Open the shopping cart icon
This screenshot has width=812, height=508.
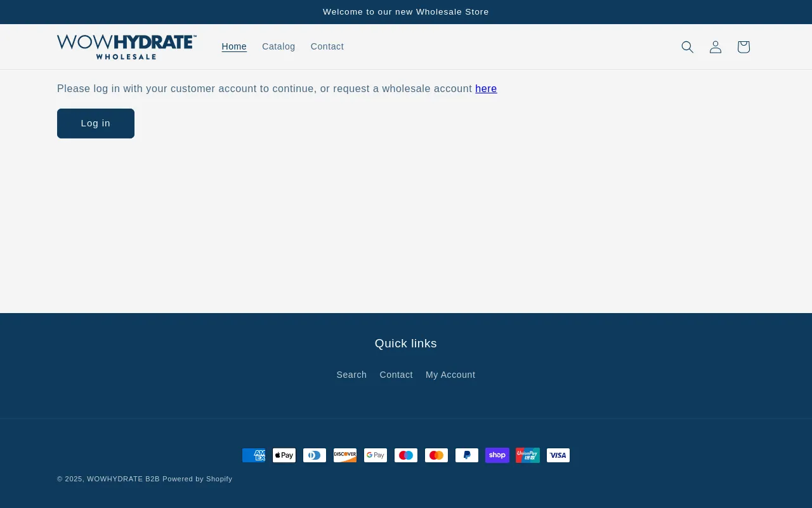click(x=743, y=47)
